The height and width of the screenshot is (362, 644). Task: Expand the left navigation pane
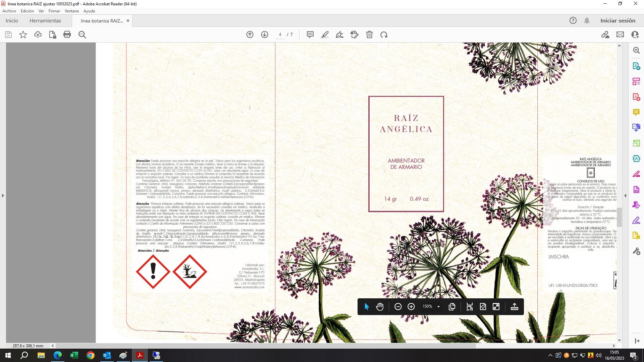coord(3,195)
